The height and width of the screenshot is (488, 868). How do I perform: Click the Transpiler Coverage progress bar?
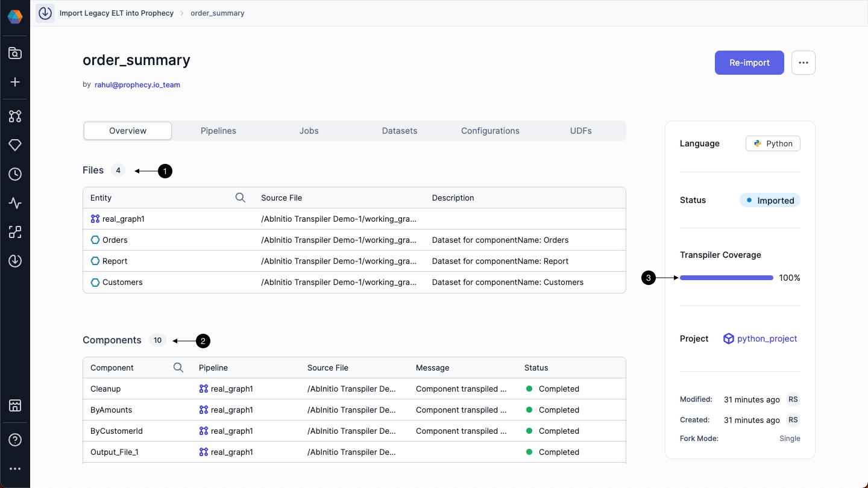726,278
